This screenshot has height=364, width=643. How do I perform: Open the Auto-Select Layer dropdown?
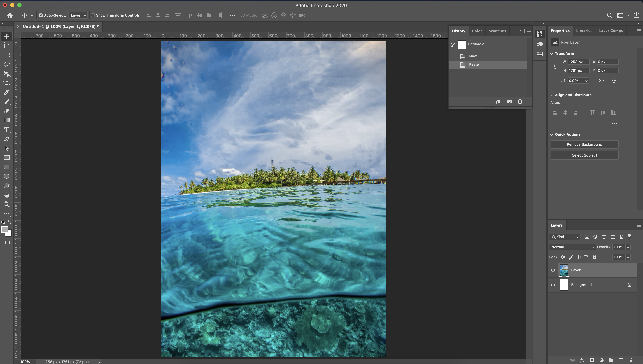(x=78, y=15)
